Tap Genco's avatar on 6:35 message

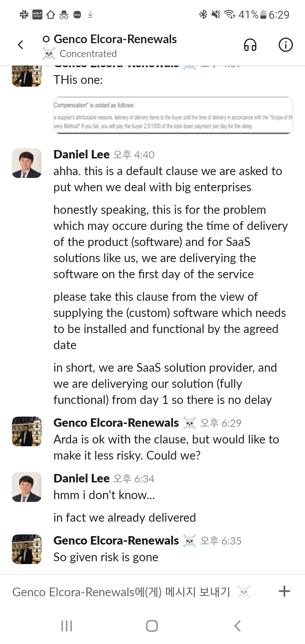click(27, 549)
